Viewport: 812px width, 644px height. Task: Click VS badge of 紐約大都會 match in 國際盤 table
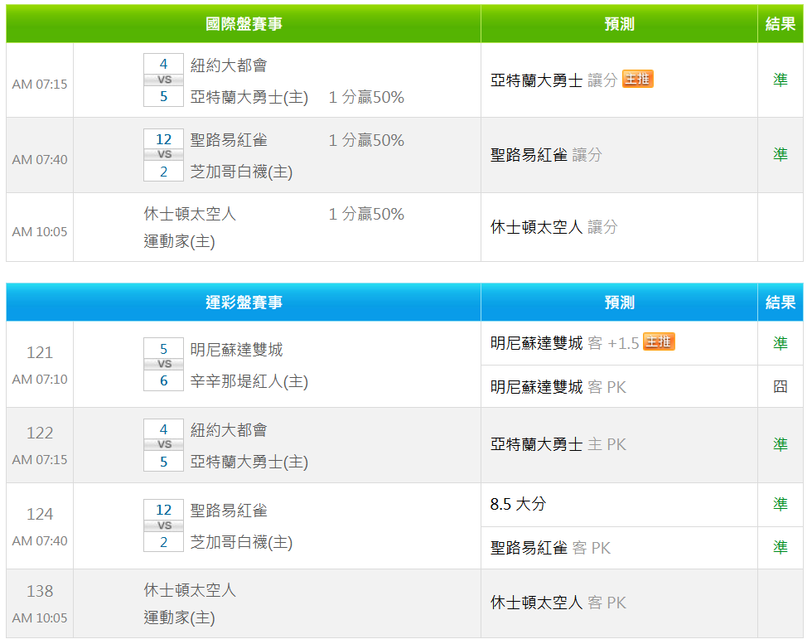tap(164, 80)
